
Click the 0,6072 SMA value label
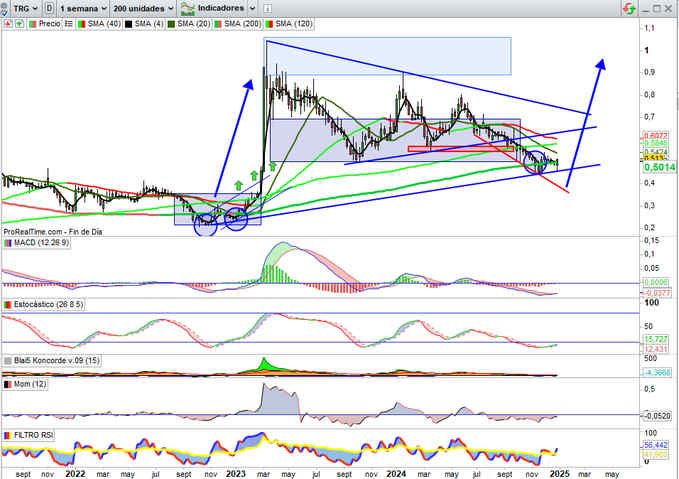click(x=656, y=136)
